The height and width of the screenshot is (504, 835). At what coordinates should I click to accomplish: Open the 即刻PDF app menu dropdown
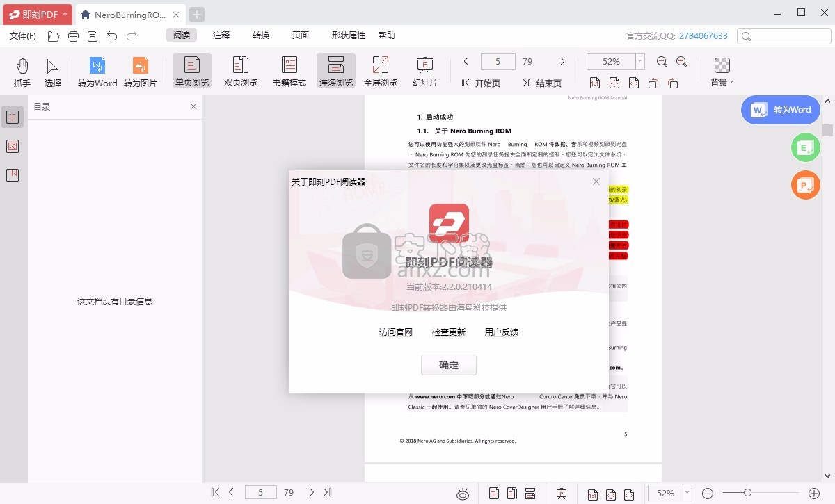click(38, 15)
